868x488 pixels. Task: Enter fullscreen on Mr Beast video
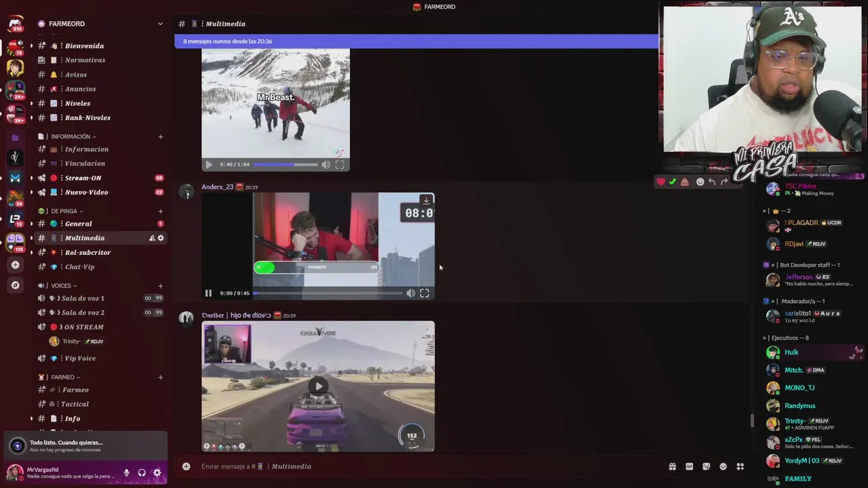pos(340,165)
